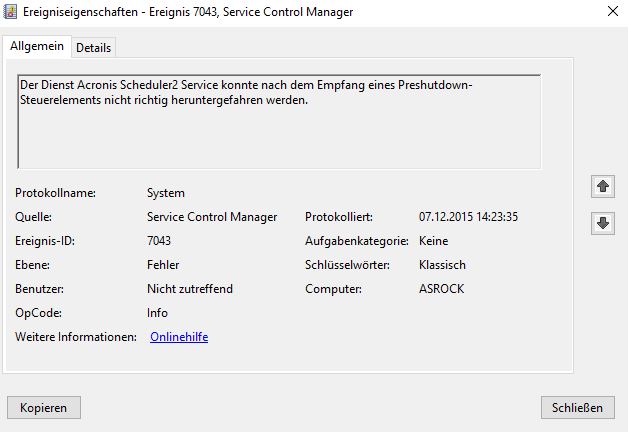The height and width of the screenshot is (432, 628).
Task: Click the Computer value ASROCK
Action: click(x=442, y=289)
